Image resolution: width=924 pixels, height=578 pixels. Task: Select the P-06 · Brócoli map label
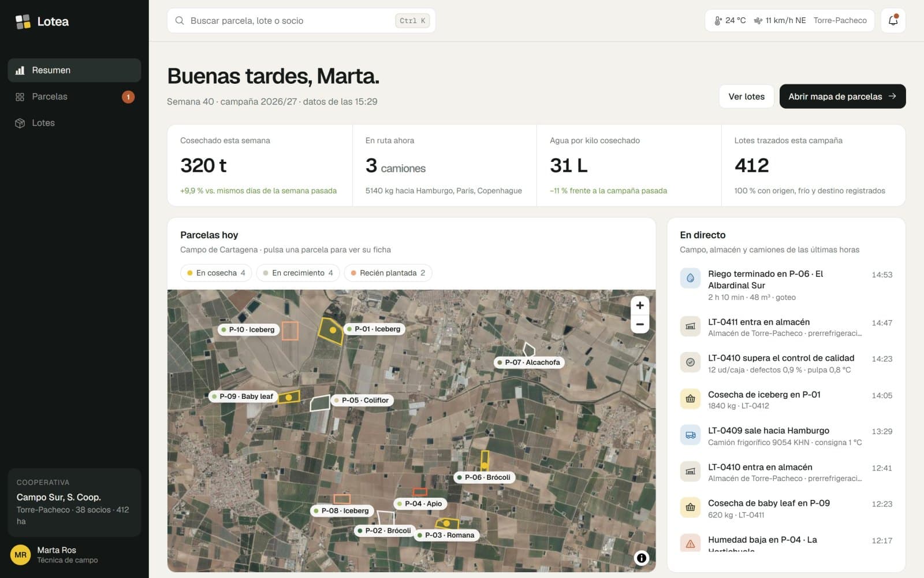coord(485,477)
